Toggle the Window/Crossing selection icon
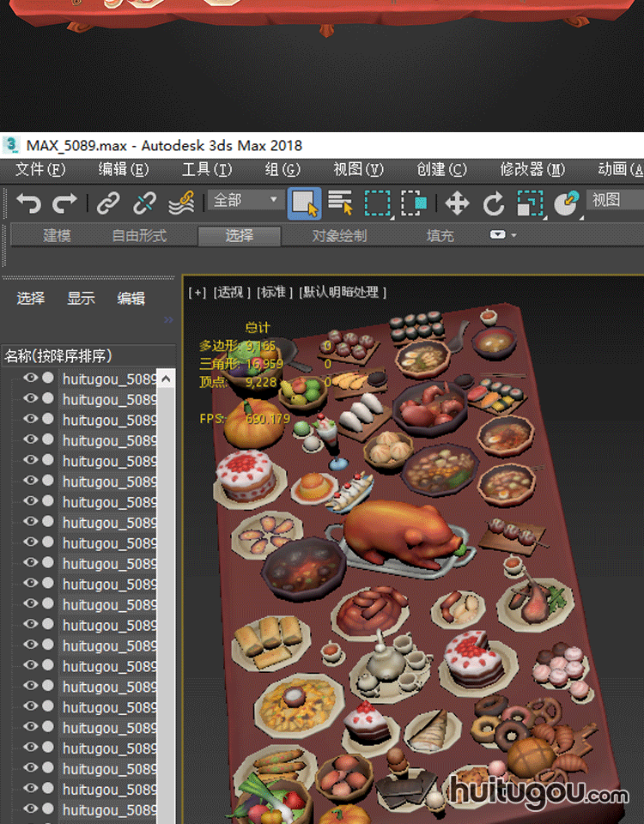 (x=415, y=203)
